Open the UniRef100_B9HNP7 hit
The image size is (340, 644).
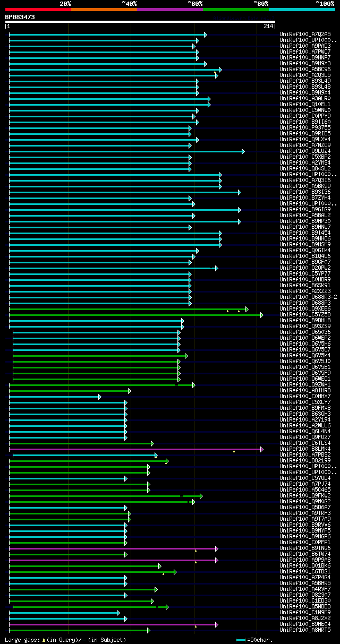tap(306, 58)
